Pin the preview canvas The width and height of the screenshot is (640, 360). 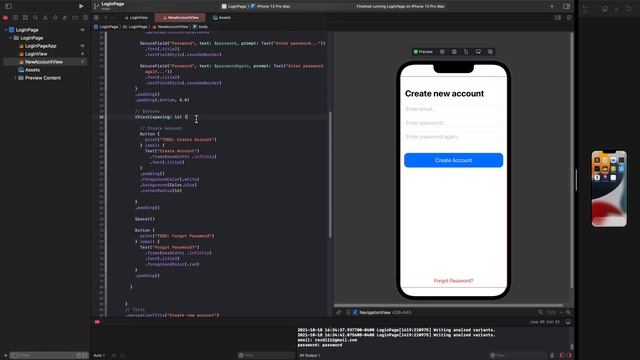tap(338, 312)
